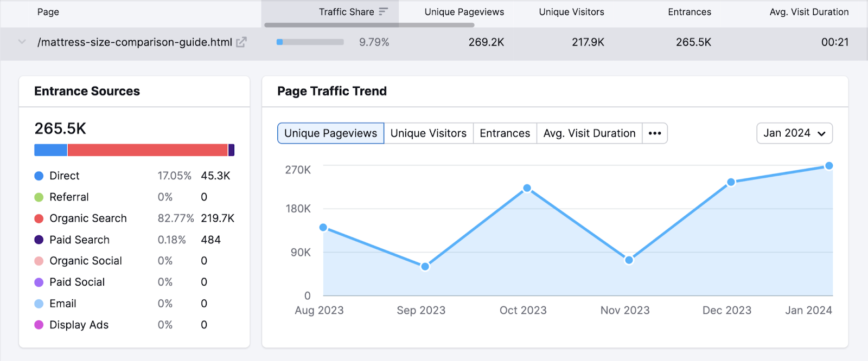Click the red Organic Search bar segment
The width and height of the screenshot is (868, 361).
tap(147, 150)
